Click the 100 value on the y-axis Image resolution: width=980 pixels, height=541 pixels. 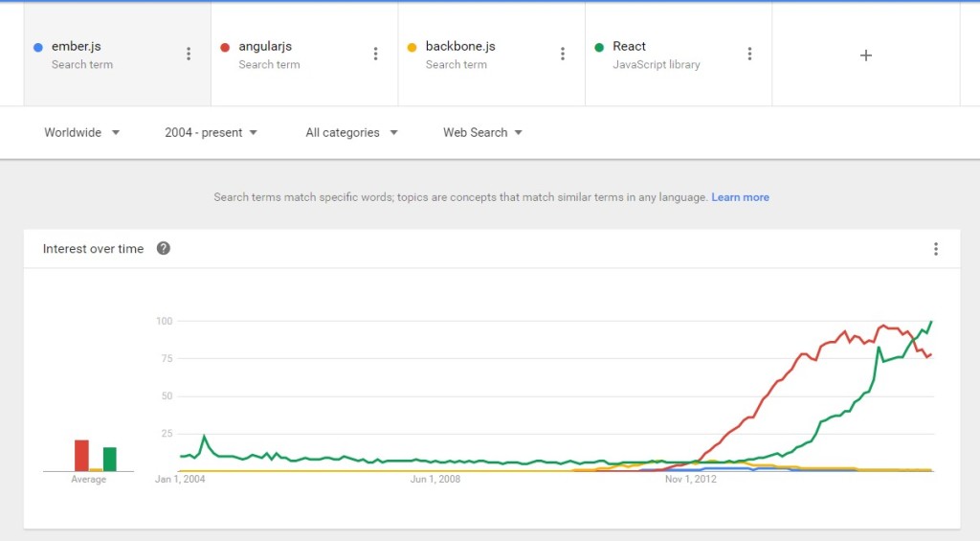(x=164, y=321)
